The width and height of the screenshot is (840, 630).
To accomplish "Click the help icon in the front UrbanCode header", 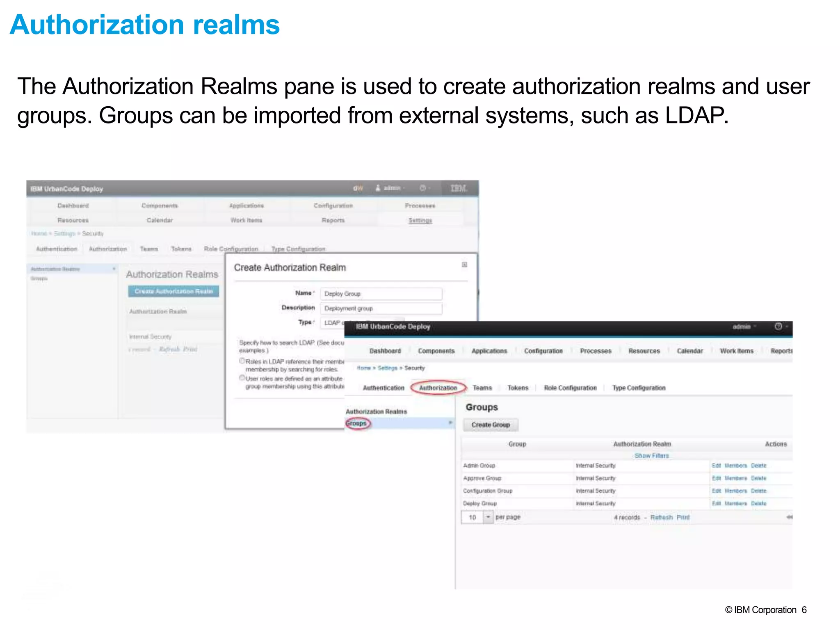I will pos(778,326).
